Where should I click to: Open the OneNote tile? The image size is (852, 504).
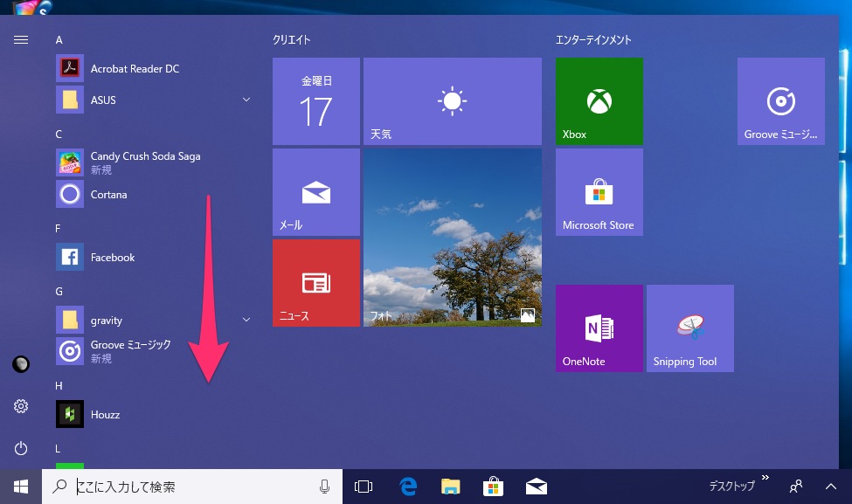pos(599,328)
